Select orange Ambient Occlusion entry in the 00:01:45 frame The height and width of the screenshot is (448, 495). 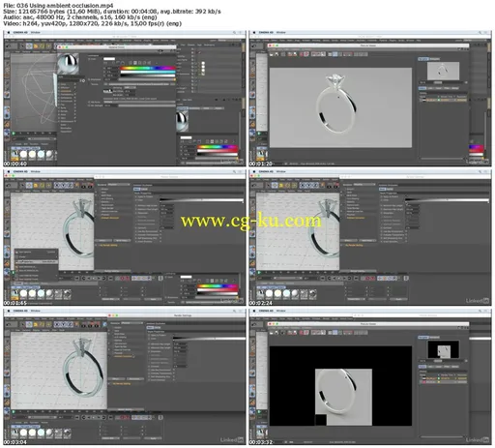pos(110,218)
